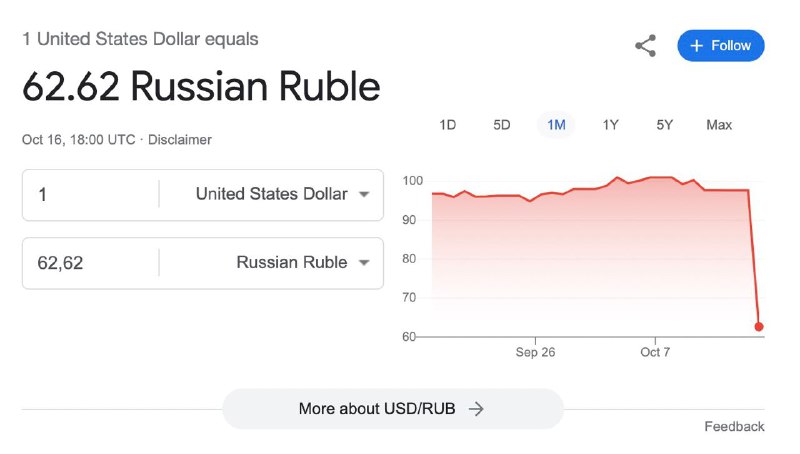This screenshot has height=454, width=800.
Task: Switch chart to 1D range
Action: tap(447, 125)
